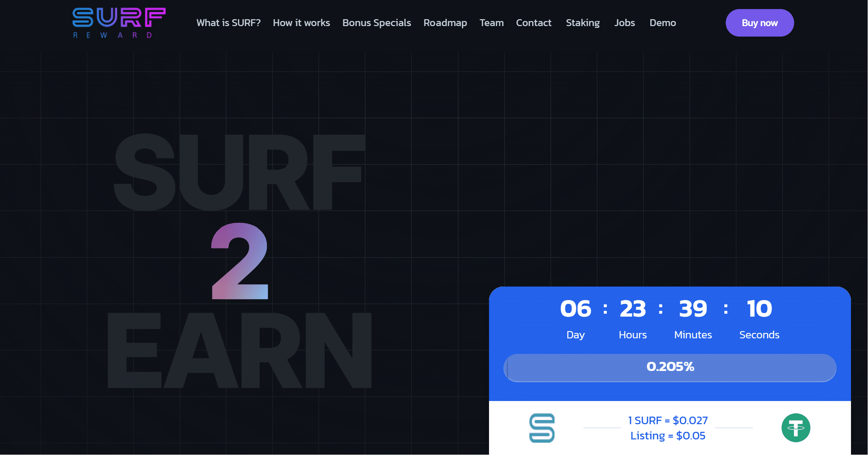
Task: Click the "Minutes" countdown label
Action: (693, 335)
